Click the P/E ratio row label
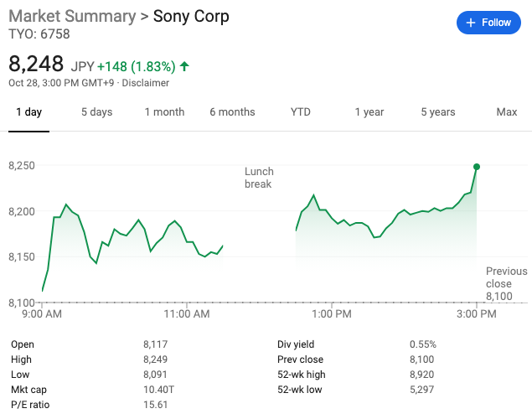This screenshot has height=419, width=532. 30,405
